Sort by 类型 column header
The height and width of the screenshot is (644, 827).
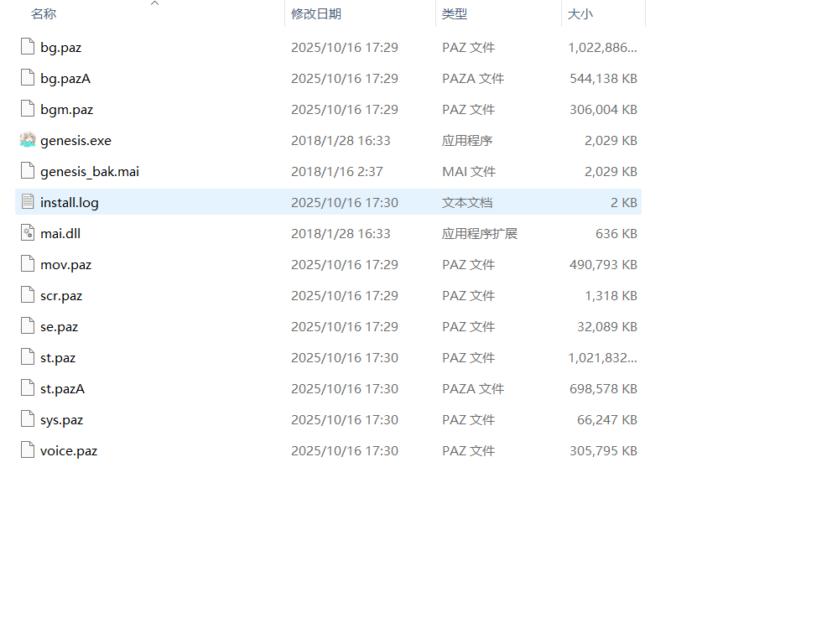pyautogui.click(x=455, y=14)
